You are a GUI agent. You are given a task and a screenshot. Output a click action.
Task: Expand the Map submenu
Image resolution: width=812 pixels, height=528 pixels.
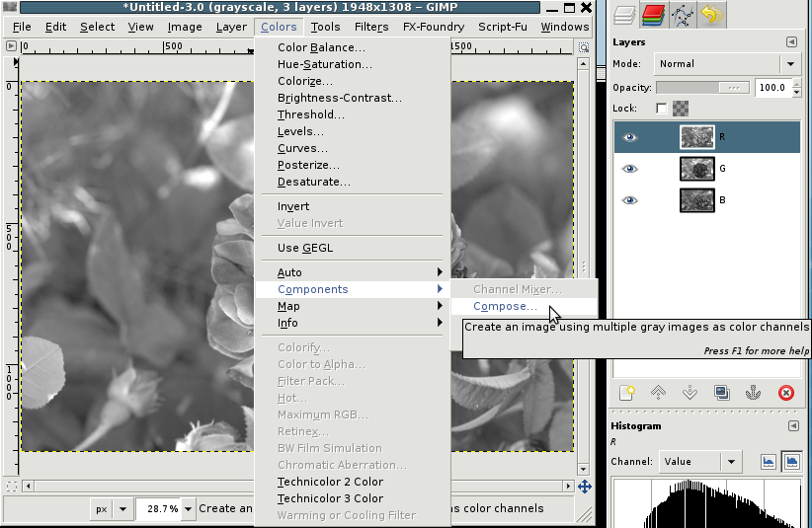(352, 306)
